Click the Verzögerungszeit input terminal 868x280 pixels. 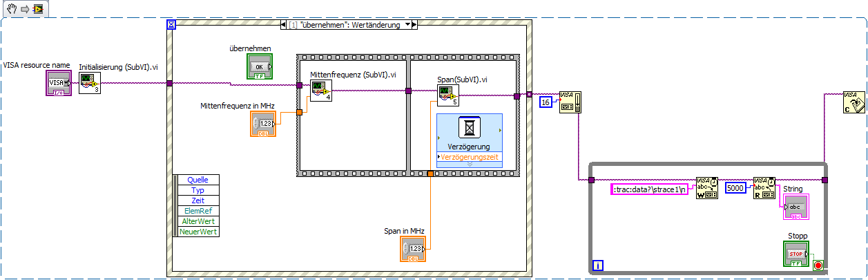point(469,157)
